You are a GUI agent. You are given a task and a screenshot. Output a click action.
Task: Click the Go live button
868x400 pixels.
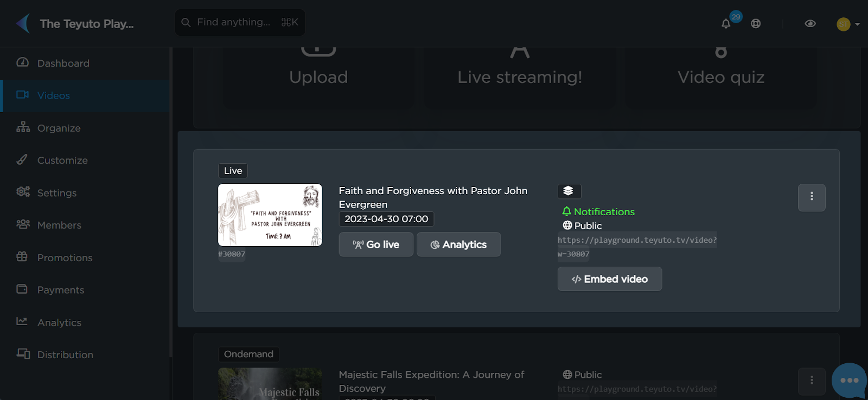pyautogui.click(x=376, y=244)
